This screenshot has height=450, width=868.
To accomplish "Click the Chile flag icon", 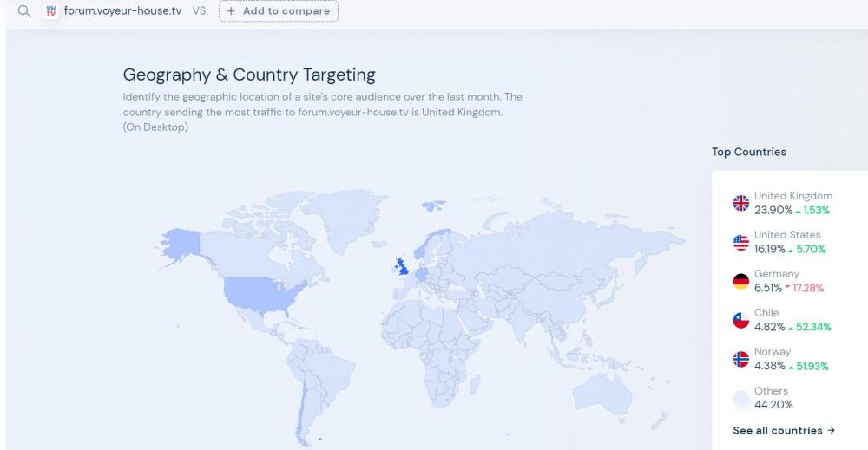I will pyautogui.click(x=740, y=320).
